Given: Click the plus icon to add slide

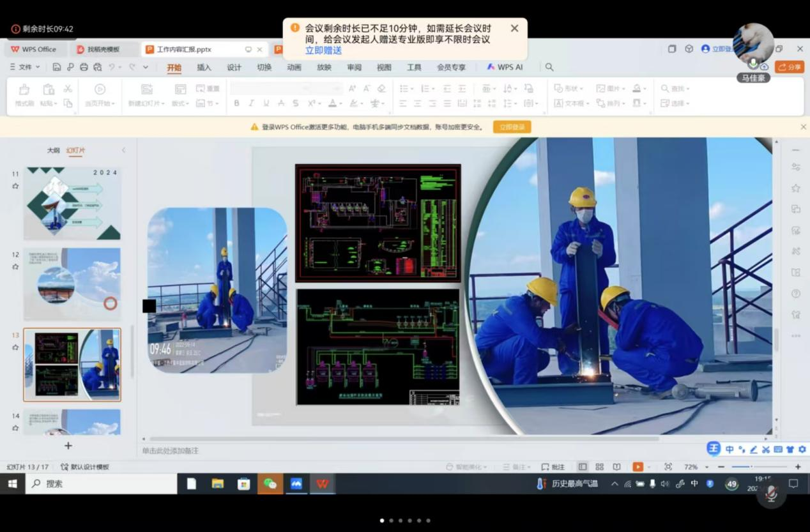Looking at the screenshot, I should 68,446.
